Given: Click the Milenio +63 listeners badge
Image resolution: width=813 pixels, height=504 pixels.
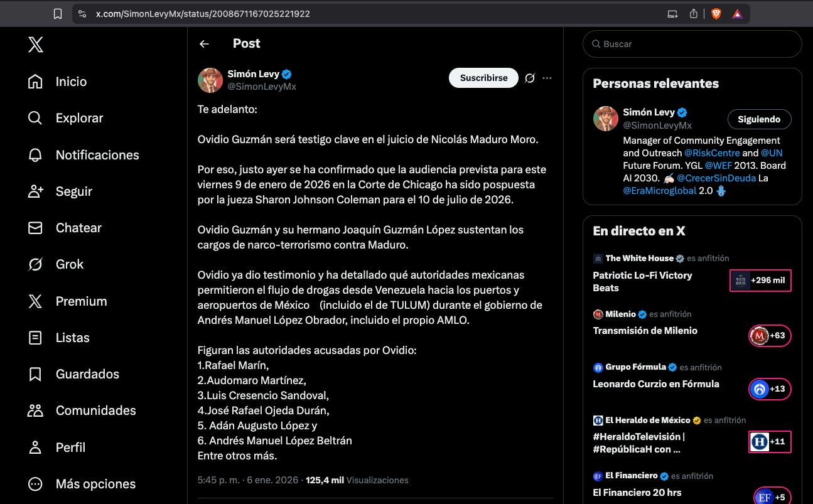Looking at the screenshot, I should coord(770,336).
